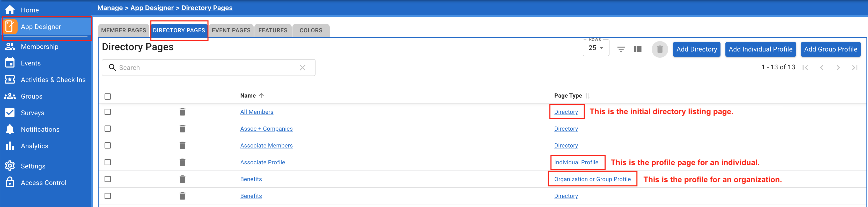This screenshot has width=868, height=207.
Task: Click the Events calendar icon
Action: pyautogui.click(x=10, y=63)
